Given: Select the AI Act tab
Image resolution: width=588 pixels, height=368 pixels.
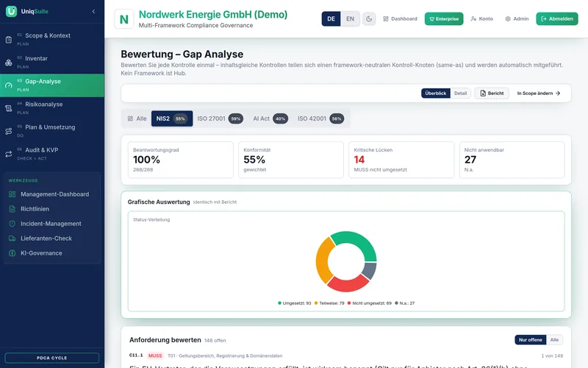Looking at the screenshot, I should point(270,118).
